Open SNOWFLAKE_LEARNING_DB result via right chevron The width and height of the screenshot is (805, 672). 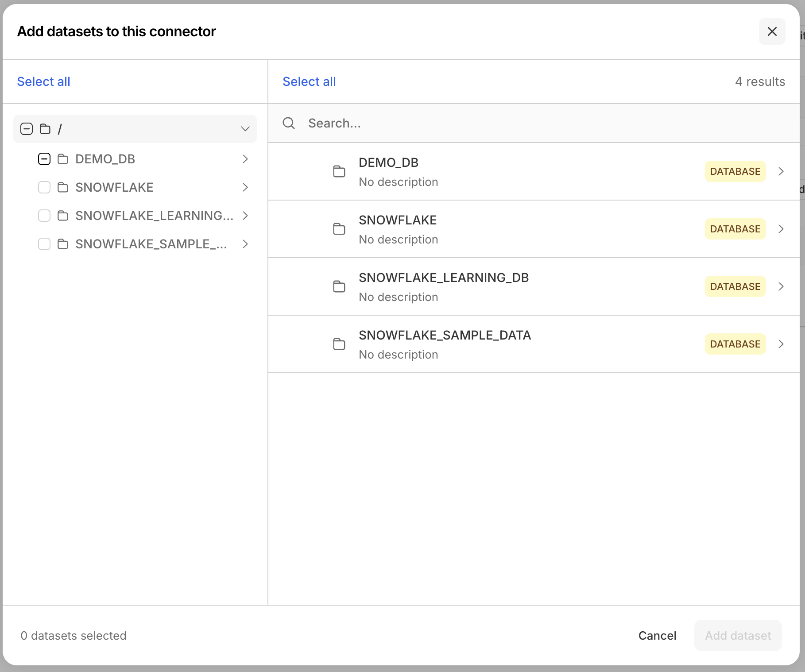click(x=781, y=286)
